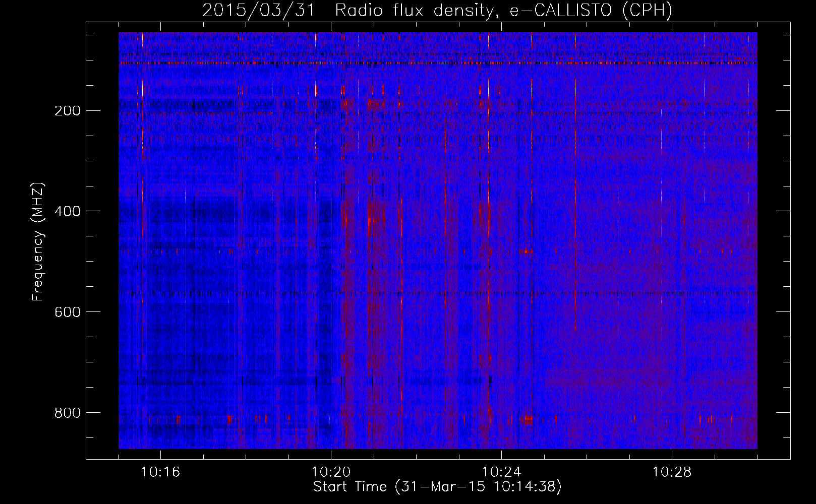Click the '400' frequency tick label
The width and height of the screenshot is (816, 504).
coord(67,212)
